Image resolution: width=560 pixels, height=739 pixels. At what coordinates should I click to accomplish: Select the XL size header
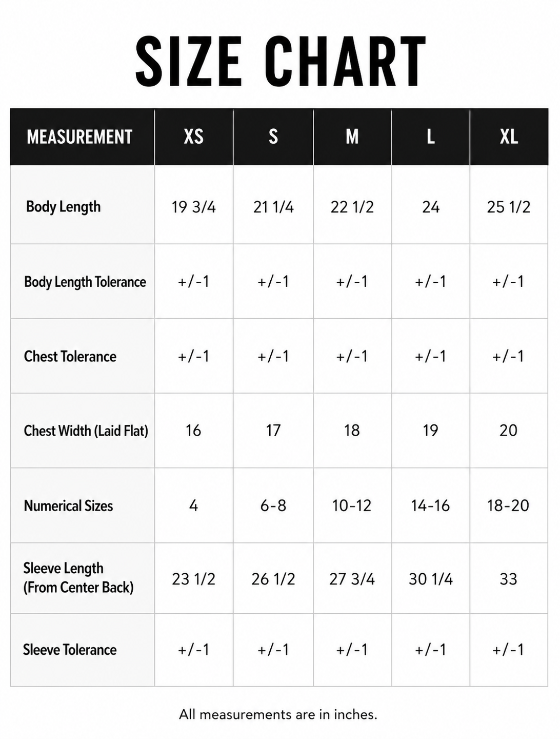point(509,137)
